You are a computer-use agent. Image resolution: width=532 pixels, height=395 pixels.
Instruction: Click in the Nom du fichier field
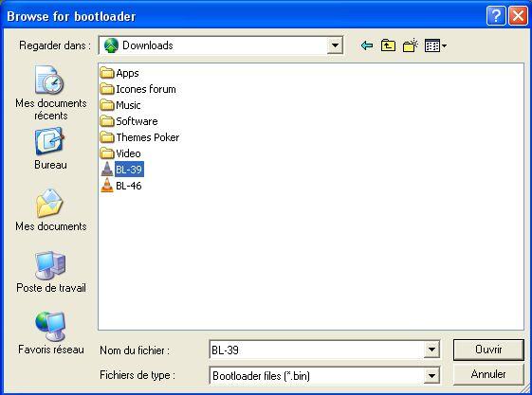(317, 350)
